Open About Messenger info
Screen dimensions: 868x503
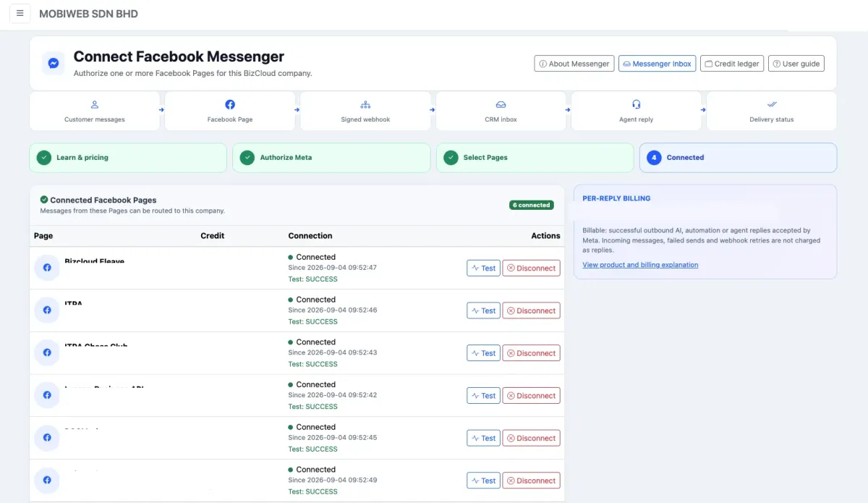[574, 64]
